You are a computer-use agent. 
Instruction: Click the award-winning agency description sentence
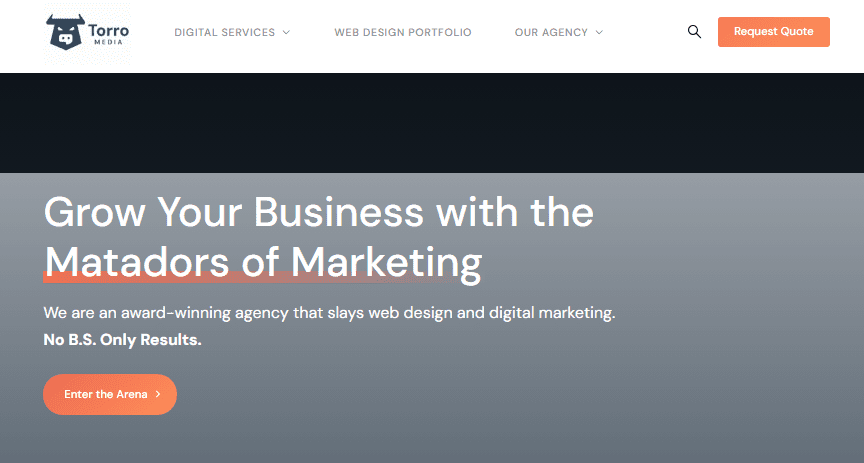pyautogui.click(x=329, y=313)
